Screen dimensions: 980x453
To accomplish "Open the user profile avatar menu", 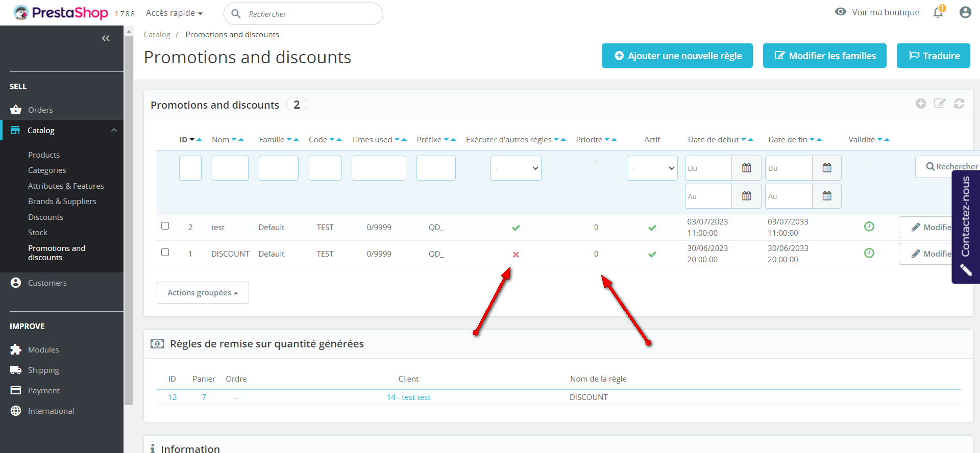I will (x=965, y=13).
